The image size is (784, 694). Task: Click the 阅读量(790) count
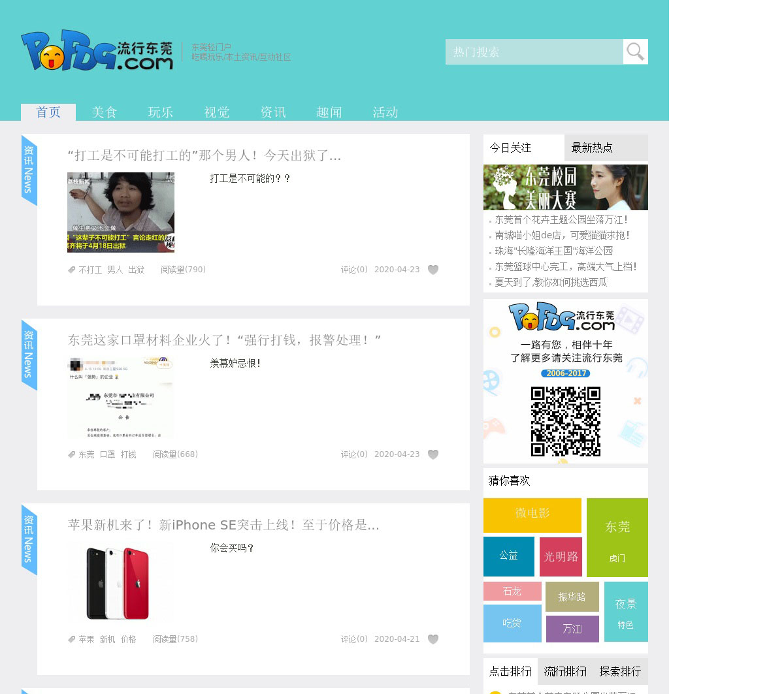[183, 270]
